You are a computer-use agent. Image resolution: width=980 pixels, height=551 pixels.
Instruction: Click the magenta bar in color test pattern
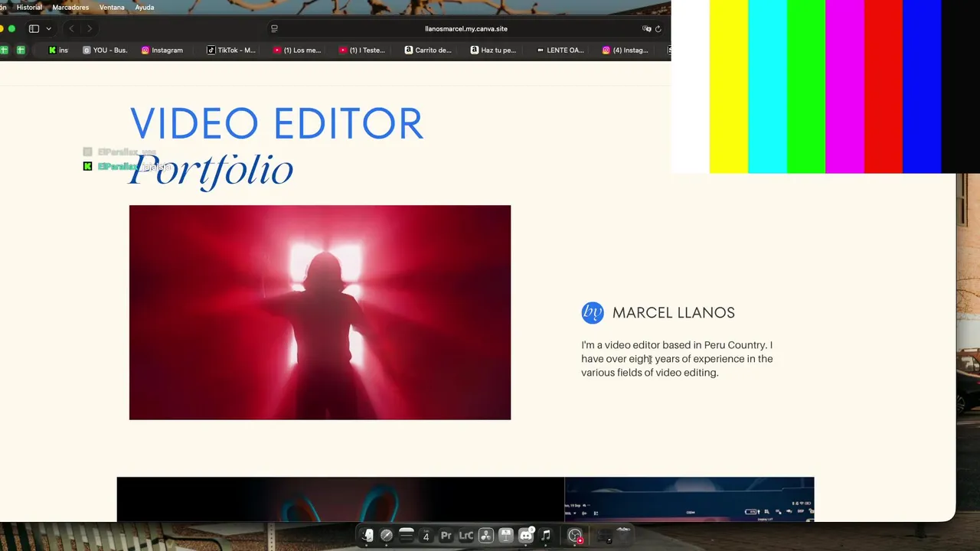(x=845, y=86)
